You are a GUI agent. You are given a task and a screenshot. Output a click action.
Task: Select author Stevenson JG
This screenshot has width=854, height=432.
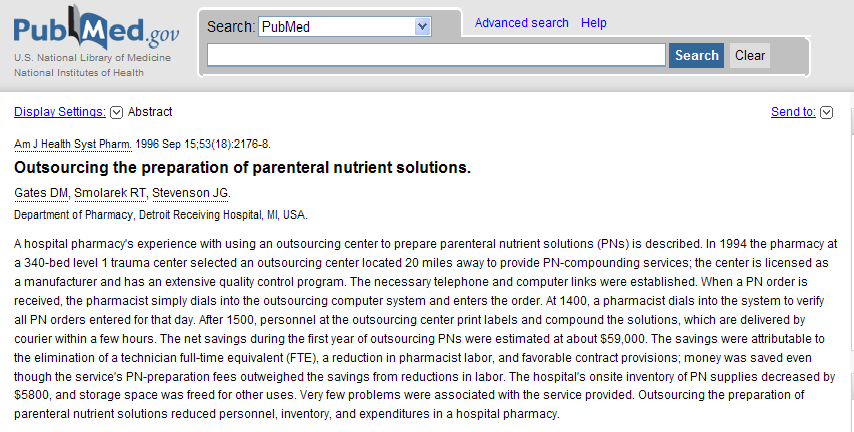click(x=191, y=193)
